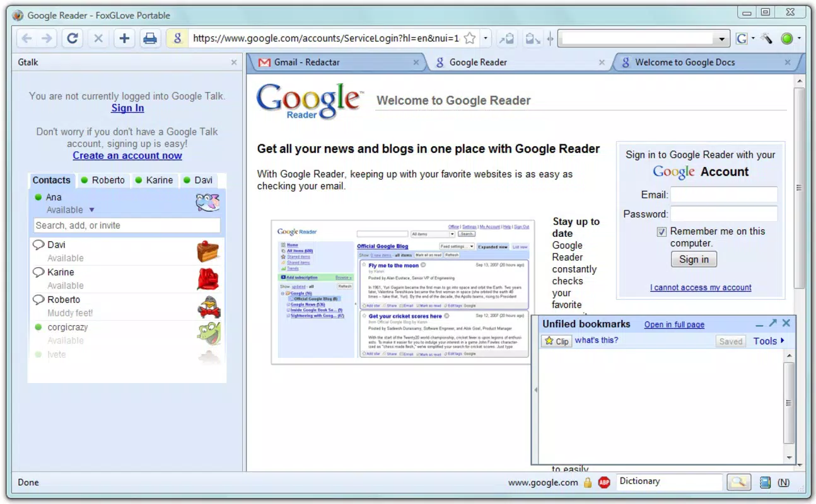Close the Gtalk sidebar
This screenshot has width=816, height=504.
pyautogui.click(x=234, y=62)
